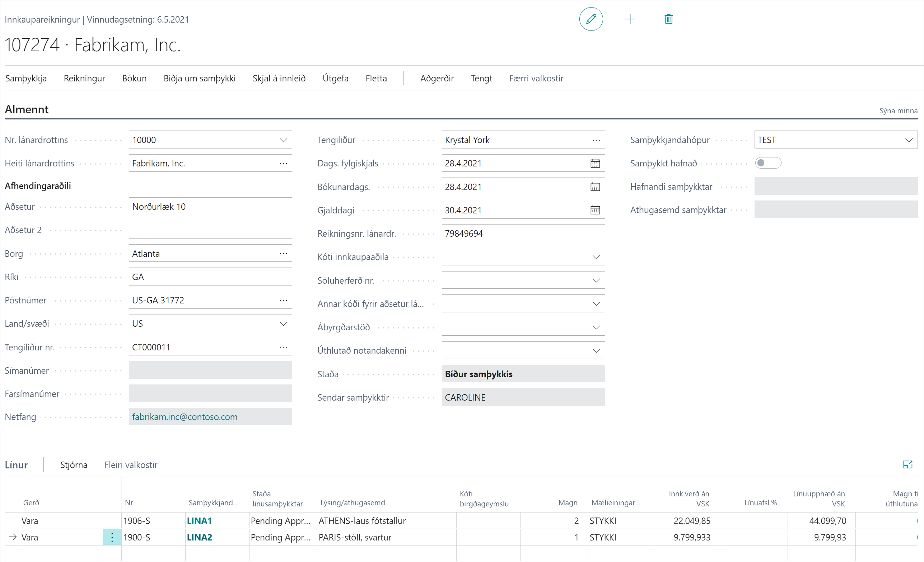Open Kóti innkaupaaðila dropdown
This screenshot has width=924, height=562.
tap(596, 257)
